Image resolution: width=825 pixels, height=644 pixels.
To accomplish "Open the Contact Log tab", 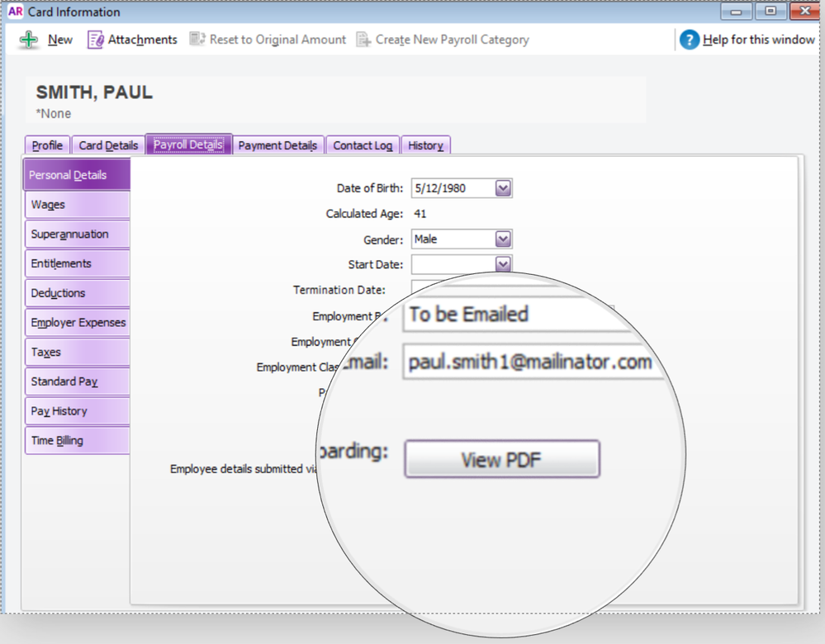I will [x=363, y=145].
